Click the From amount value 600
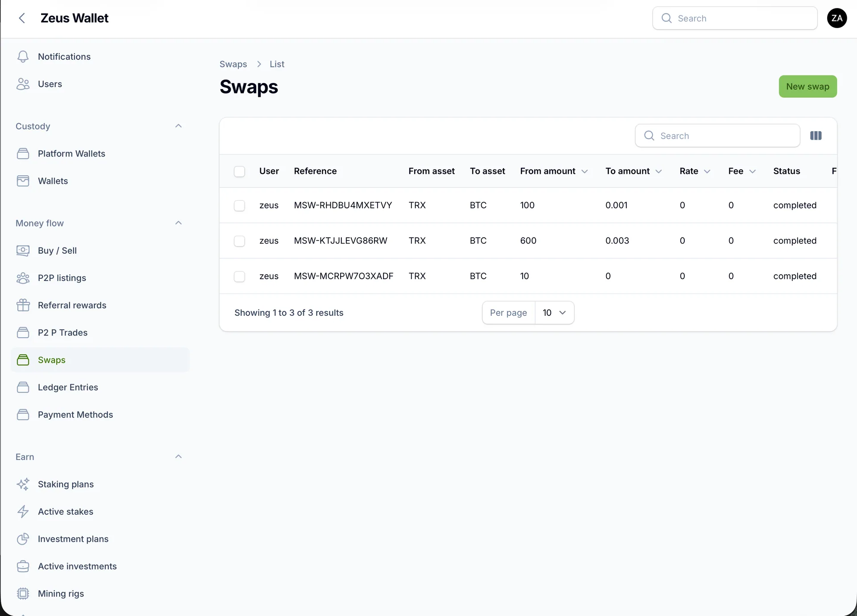 pyautogui.click(x=528, y=241)
